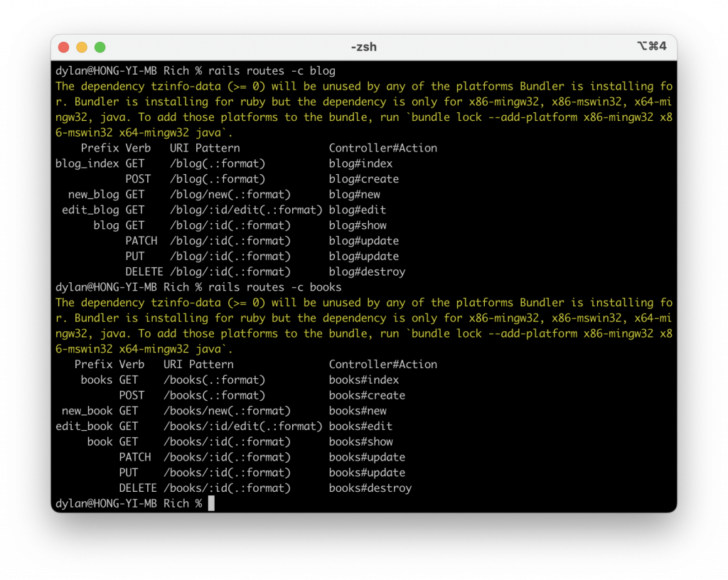728x580 pixels.
Task: Click the books#destroy controller action
Action: click(x=370, y=488)
